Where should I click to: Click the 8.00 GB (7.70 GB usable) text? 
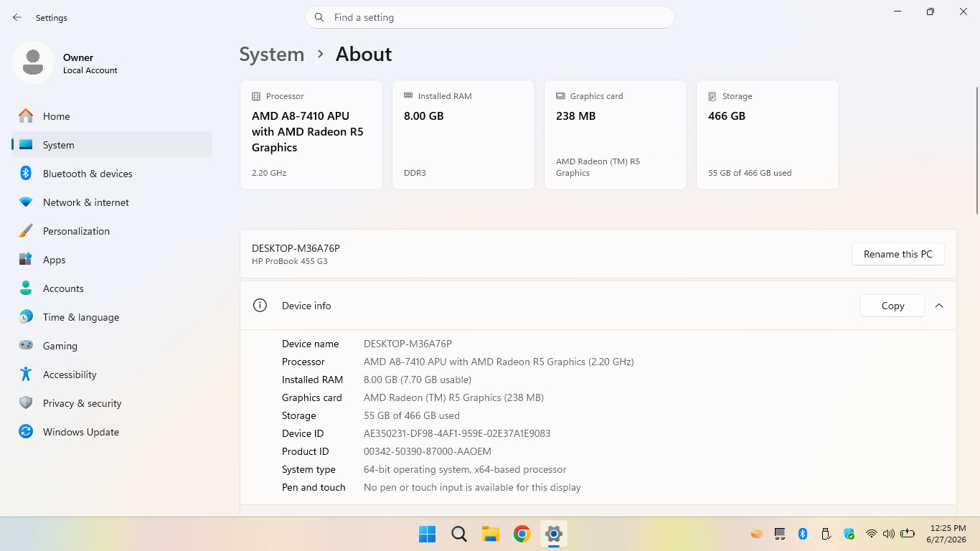coord(418,380)
